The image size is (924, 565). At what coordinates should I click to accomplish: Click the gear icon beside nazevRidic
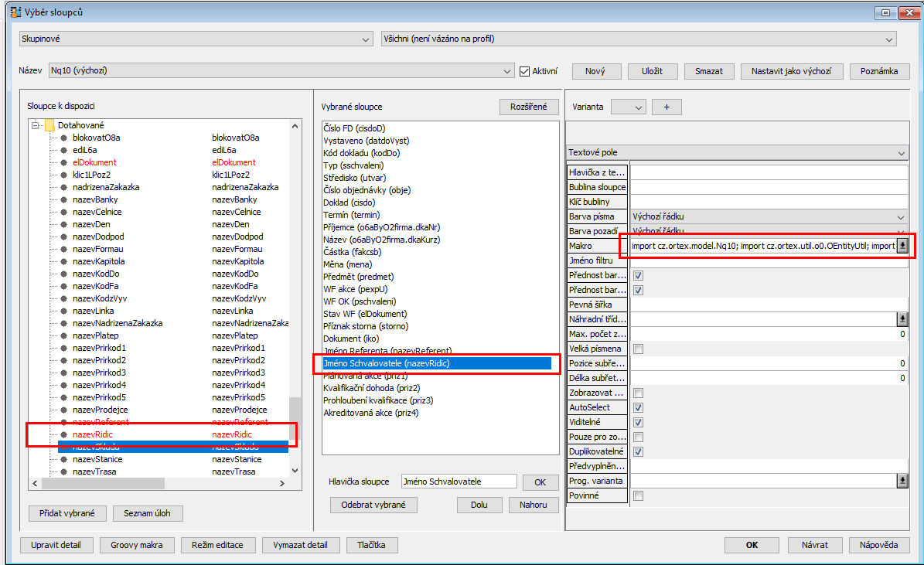[x=64, y=434]
